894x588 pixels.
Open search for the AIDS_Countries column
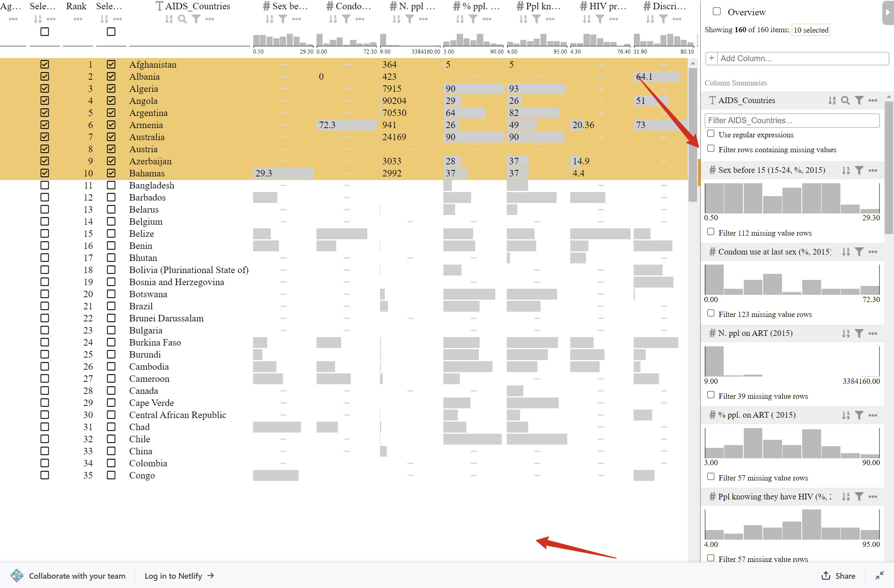pyautogui.click(x=182, y=19)
